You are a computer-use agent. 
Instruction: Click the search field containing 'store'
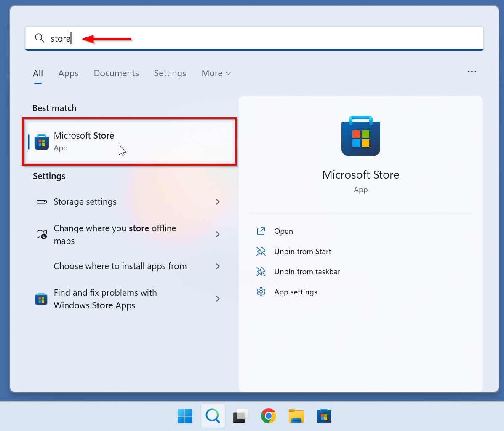point(254,38)
